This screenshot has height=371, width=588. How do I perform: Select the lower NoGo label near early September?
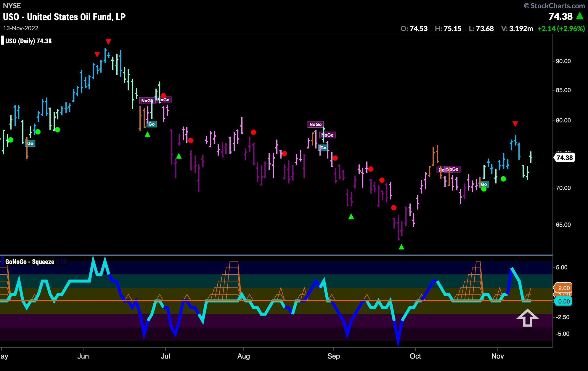[327, 135]
